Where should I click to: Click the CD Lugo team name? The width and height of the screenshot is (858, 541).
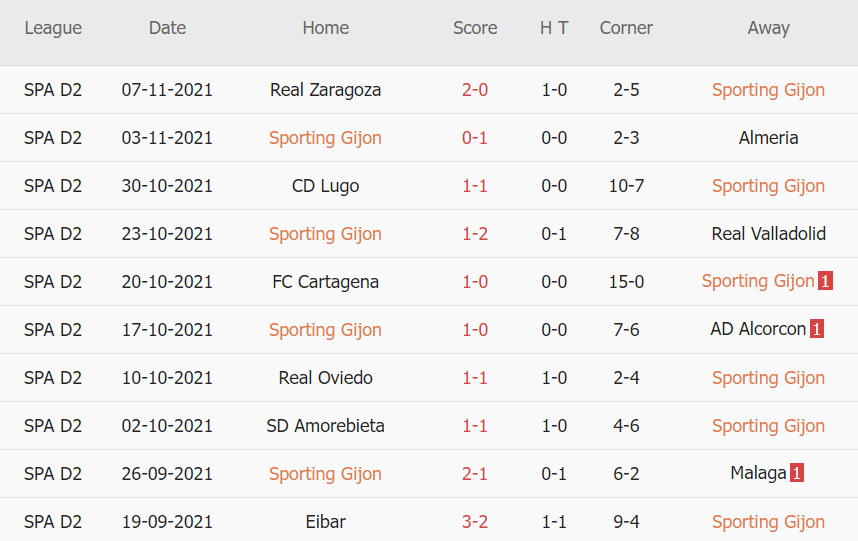click(x=325, y=186)
